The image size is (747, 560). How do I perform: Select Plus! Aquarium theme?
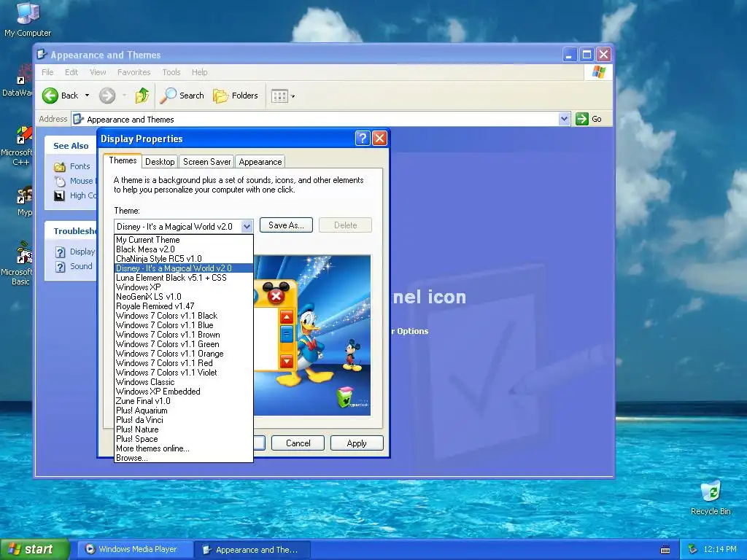[184, 411]
